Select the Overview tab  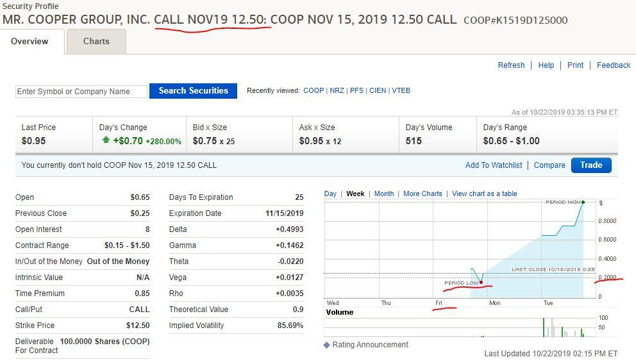click(29, 42)
